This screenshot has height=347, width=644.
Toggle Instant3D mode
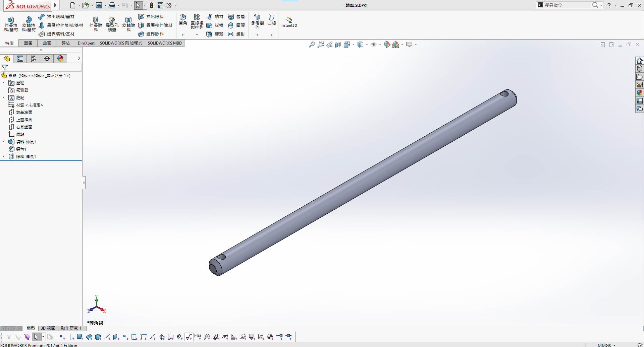click(x=289, y=22)
